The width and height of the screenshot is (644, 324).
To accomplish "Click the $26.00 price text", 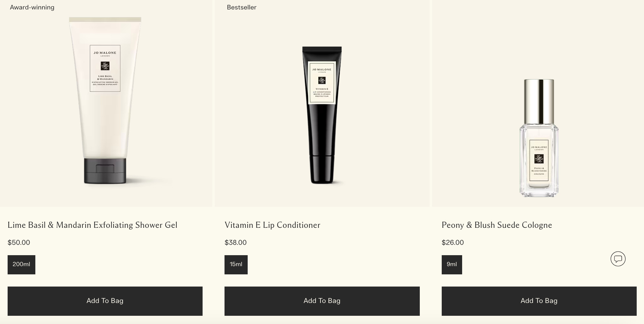I will pos(453,243).
